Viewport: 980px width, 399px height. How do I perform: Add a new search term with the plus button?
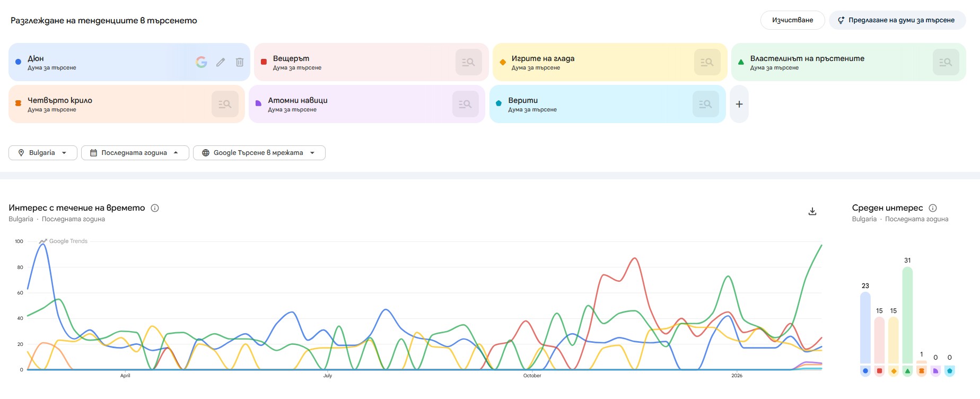(739, 104)
